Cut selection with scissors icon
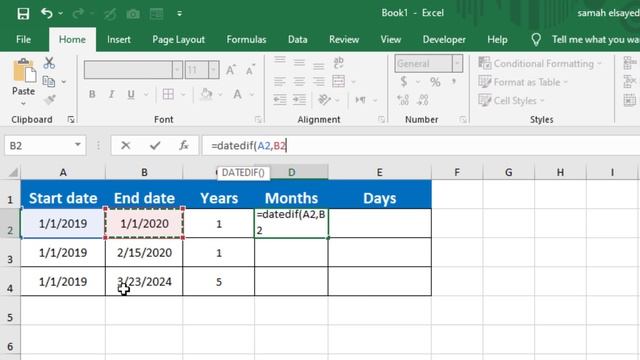 click(49, 63)
